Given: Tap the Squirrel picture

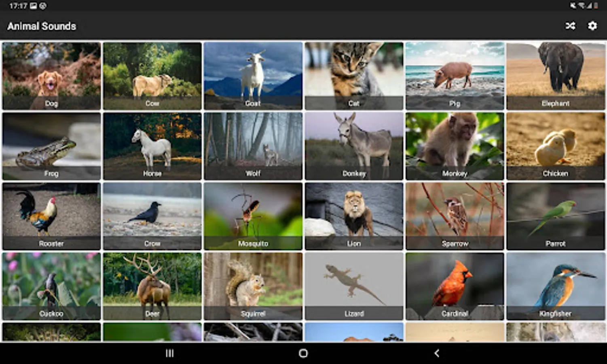Looking at the screenshot, I should pyautogui.click(x=253, y=286).
